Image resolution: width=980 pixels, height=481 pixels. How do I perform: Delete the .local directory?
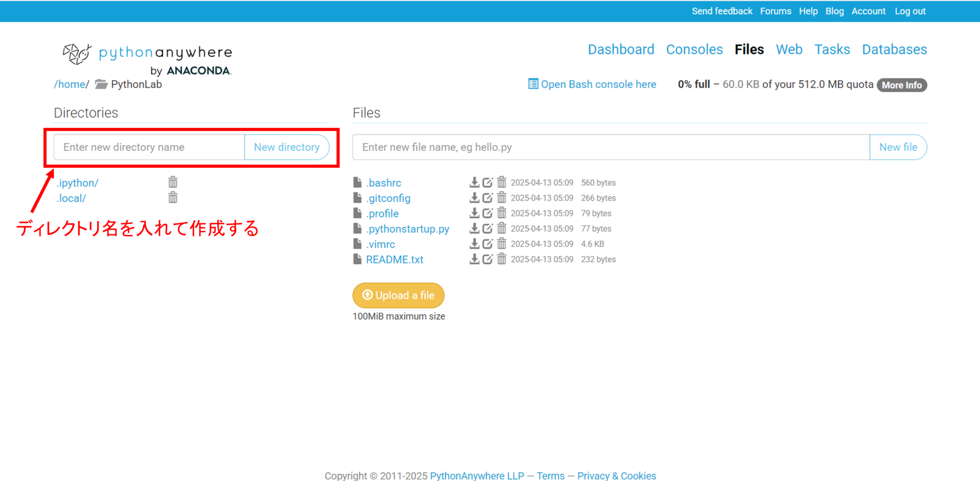(173, 198)
